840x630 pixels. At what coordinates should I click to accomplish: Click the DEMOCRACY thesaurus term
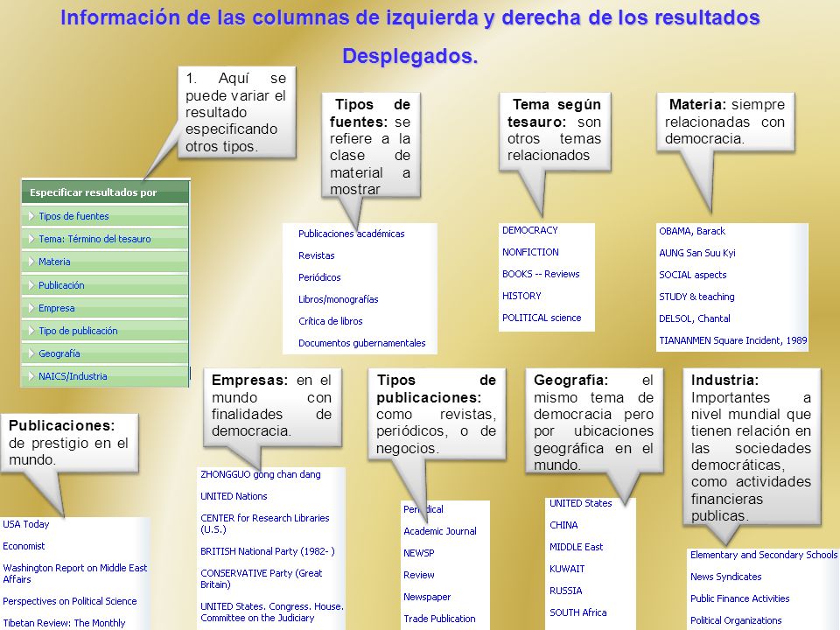click(x=530, y=230)
